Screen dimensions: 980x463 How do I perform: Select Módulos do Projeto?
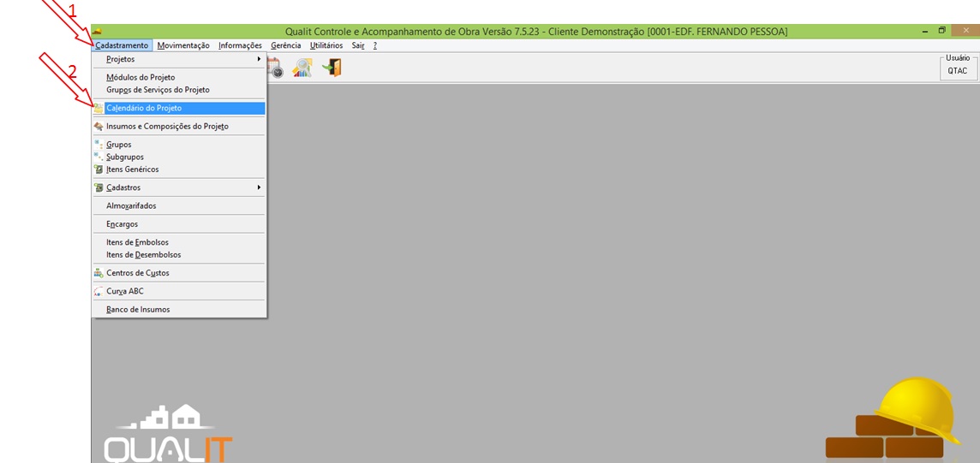179,77
